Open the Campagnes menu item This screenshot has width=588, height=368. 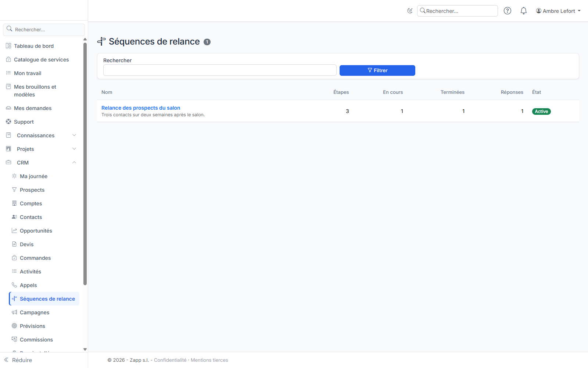click(44, 312)
